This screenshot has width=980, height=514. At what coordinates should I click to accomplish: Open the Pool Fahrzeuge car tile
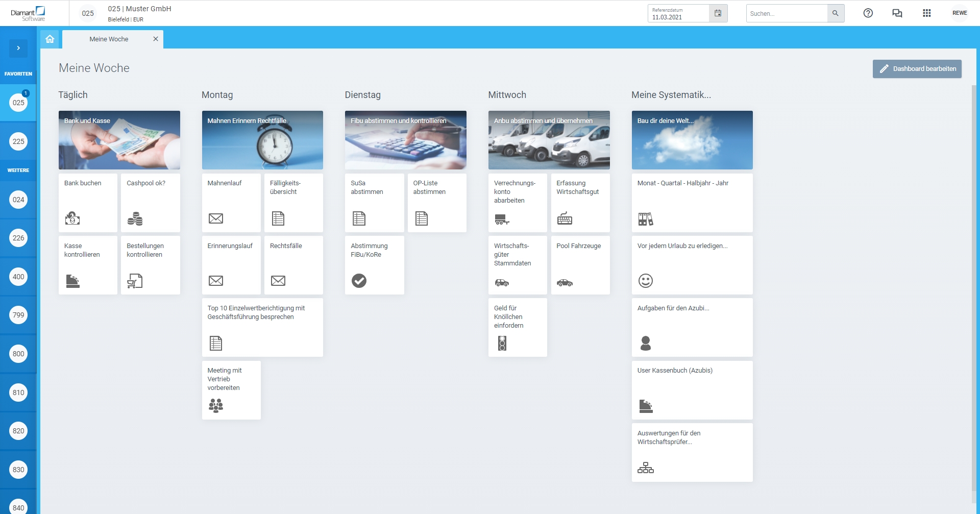pos(580,265)
